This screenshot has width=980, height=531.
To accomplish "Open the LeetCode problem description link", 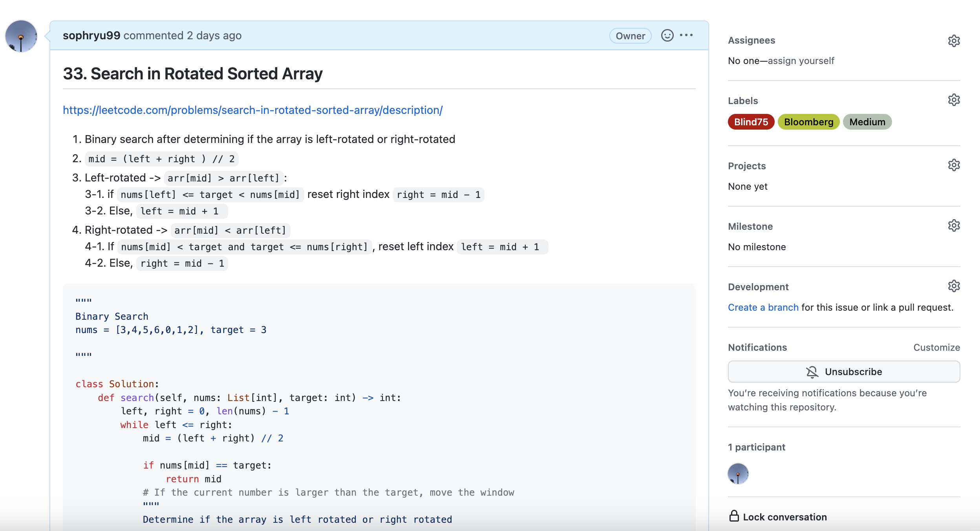I will [x=252, y=110].
